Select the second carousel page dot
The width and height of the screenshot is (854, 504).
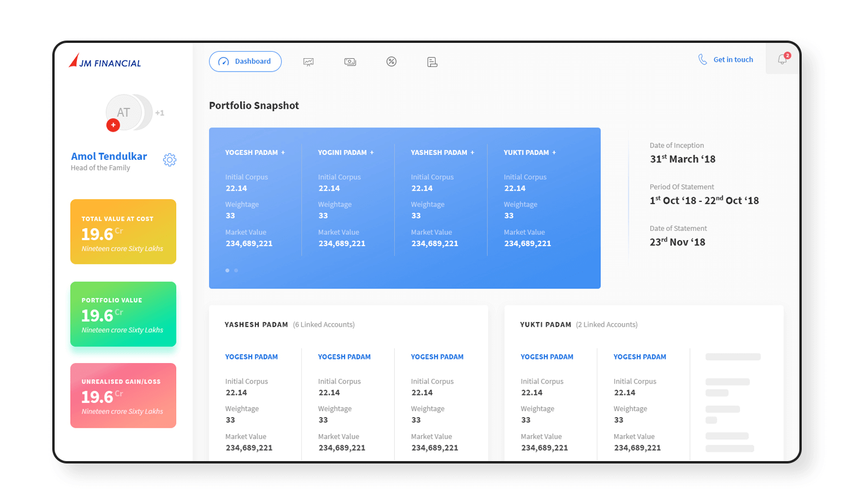pos(236,270)
